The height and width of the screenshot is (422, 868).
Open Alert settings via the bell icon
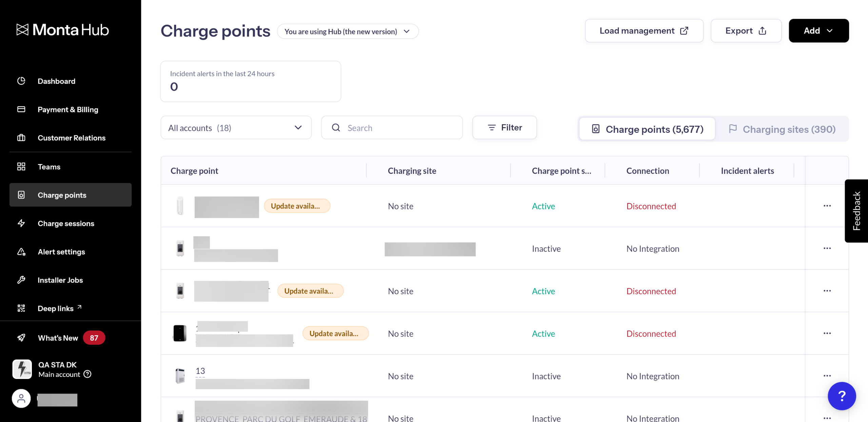click(x=21, y=252)
